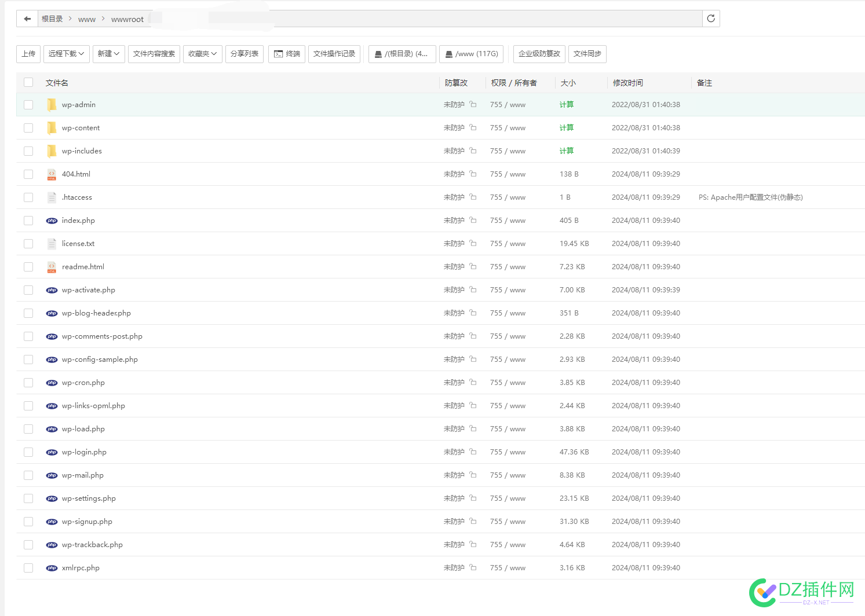
Task: Check the license.txt row checkbox
Action: 28,244
